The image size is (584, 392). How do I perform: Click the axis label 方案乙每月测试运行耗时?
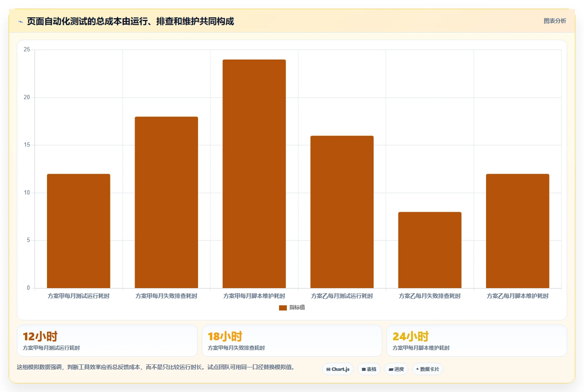342,296
